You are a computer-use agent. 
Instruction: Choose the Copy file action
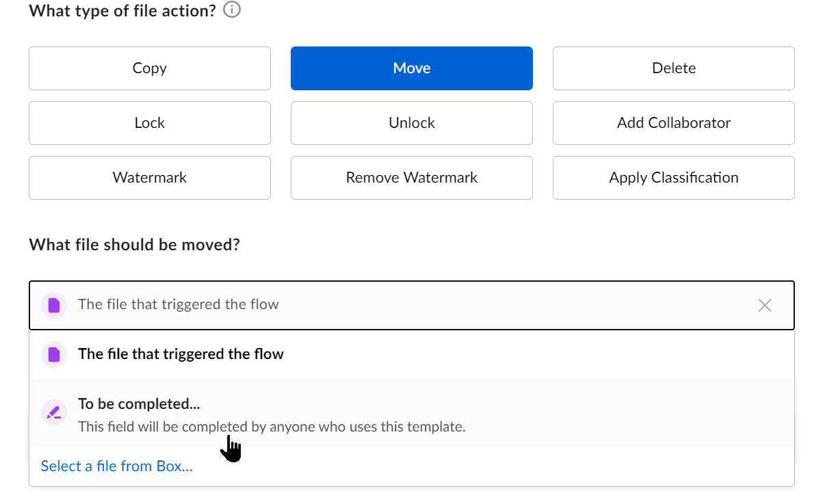[x=150, y=68]
